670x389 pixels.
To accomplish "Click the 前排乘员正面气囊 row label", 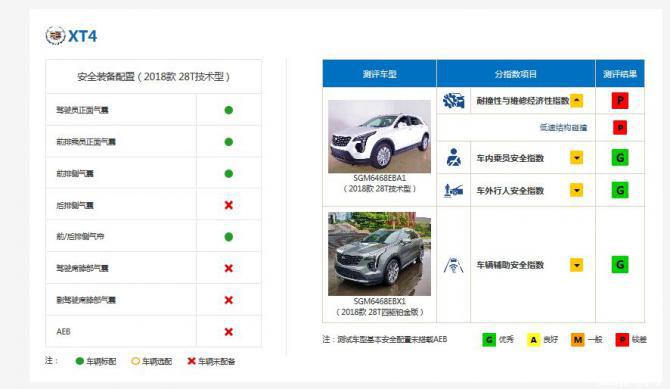I will point(86,142).
